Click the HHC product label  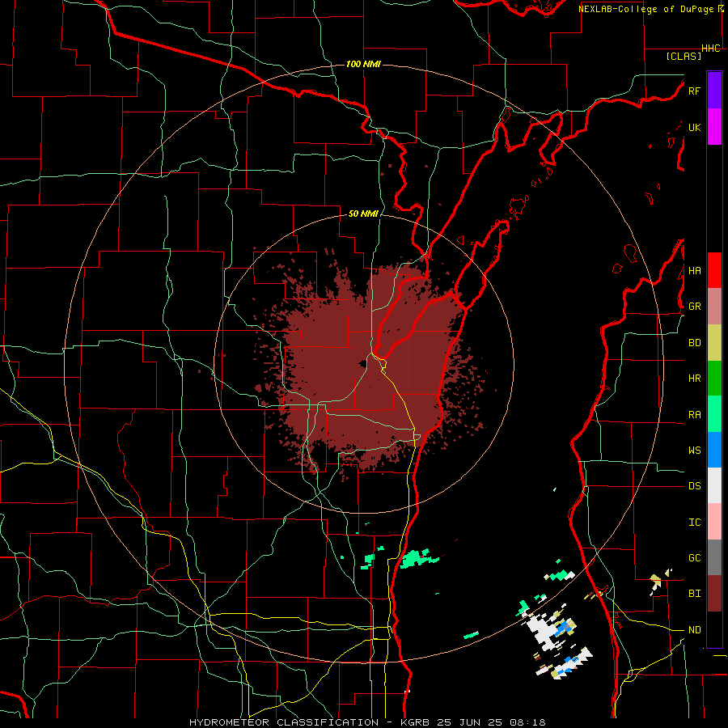[711, 49]
